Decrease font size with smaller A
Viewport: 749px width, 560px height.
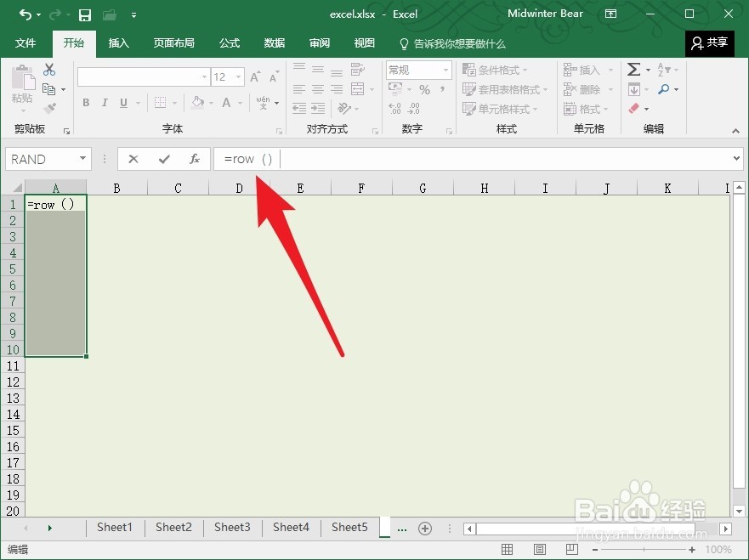274,76
